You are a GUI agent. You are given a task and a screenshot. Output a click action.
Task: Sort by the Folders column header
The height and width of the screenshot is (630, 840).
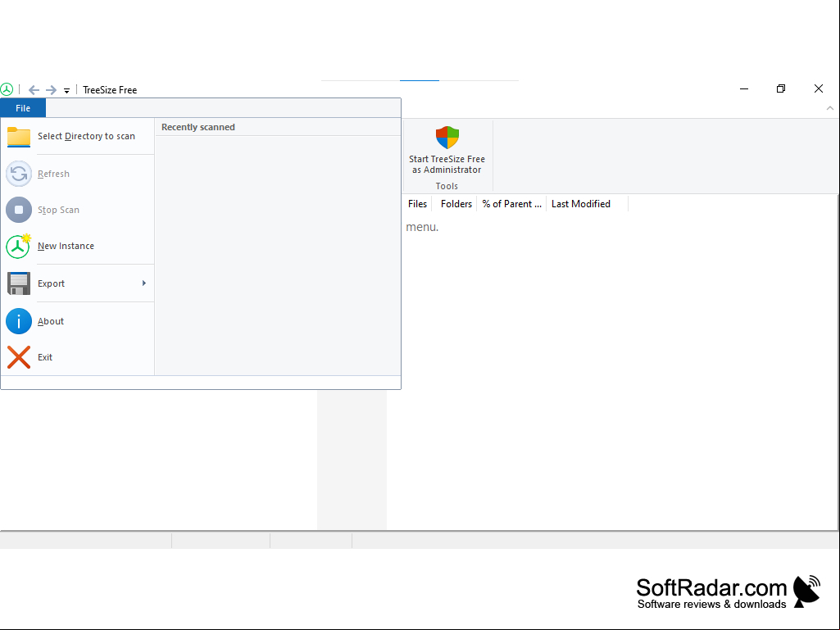tap(456, 203)
